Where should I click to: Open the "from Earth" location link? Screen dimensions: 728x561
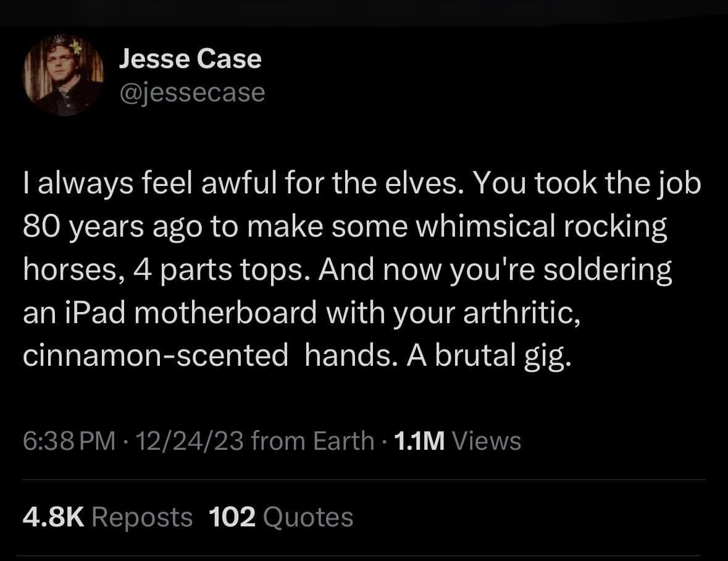click(x=313, y=441)
